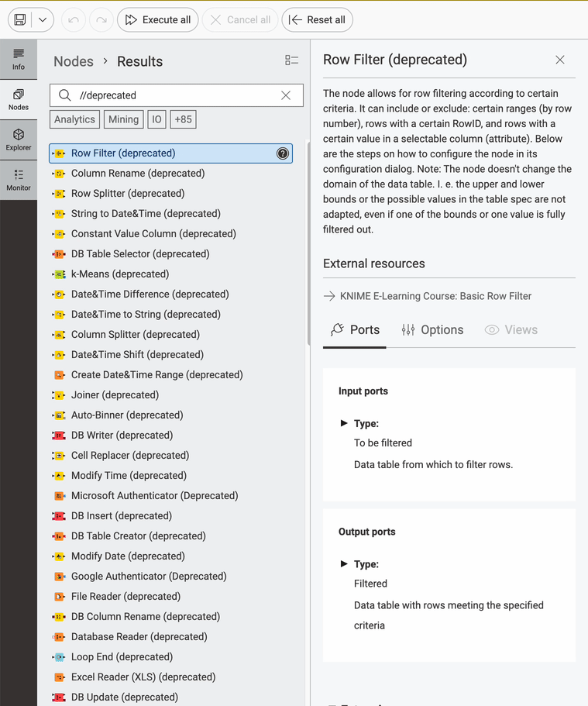Click help icon on Row Filter node
This screenshot has height=706, width=588.
283,153
